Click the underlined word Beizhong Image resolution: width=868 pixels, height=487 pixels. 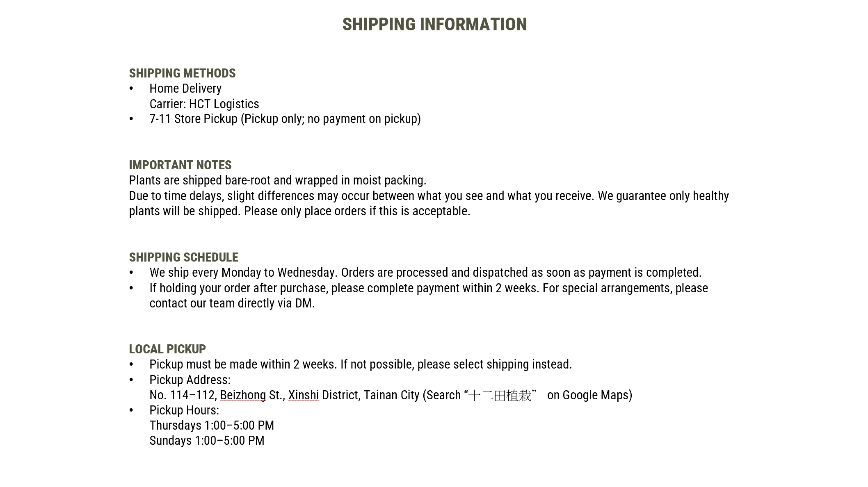point(243,395)
